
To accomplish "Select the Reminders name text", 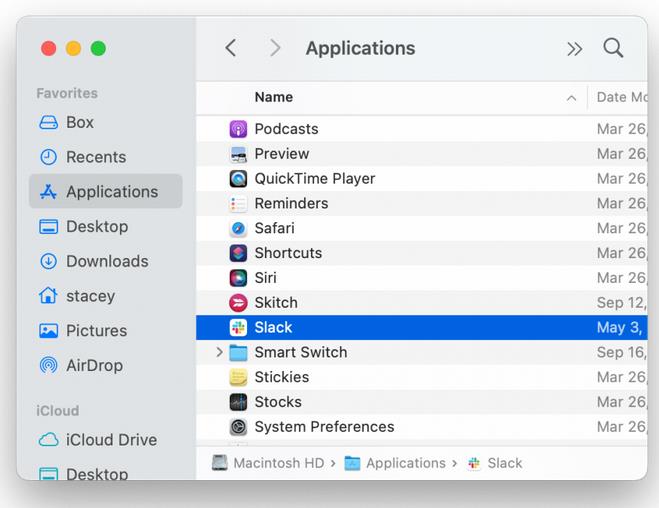I will click(291, 203).
